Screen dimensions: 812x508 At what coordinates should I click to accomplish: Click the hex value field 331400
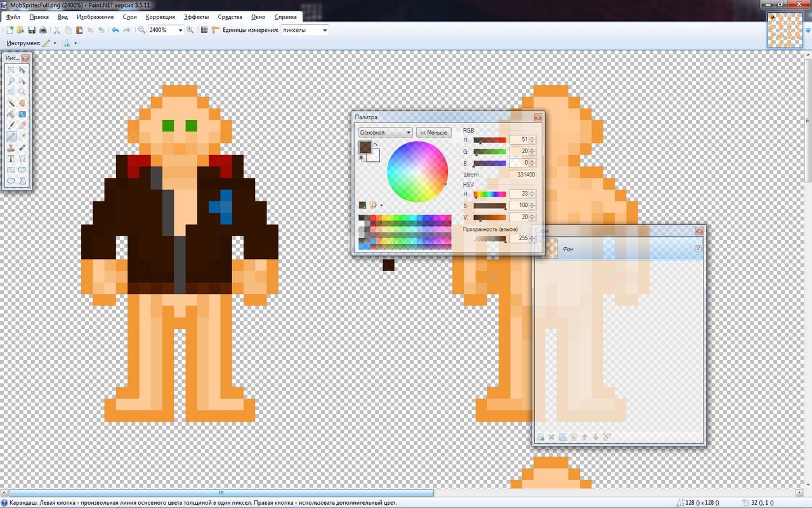tap(523, 174)
